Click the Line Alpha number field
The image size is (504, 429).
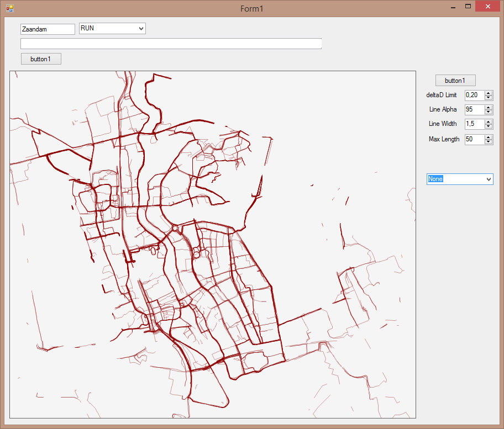pyautogui.click(x=474, y=110)
